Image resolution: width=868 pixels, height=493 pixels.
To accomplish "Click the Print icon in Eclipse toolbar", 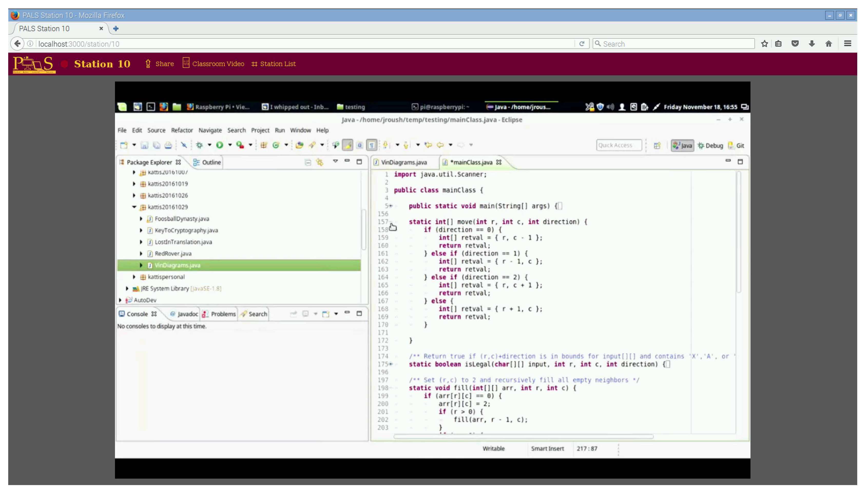I will click(168, 145).
